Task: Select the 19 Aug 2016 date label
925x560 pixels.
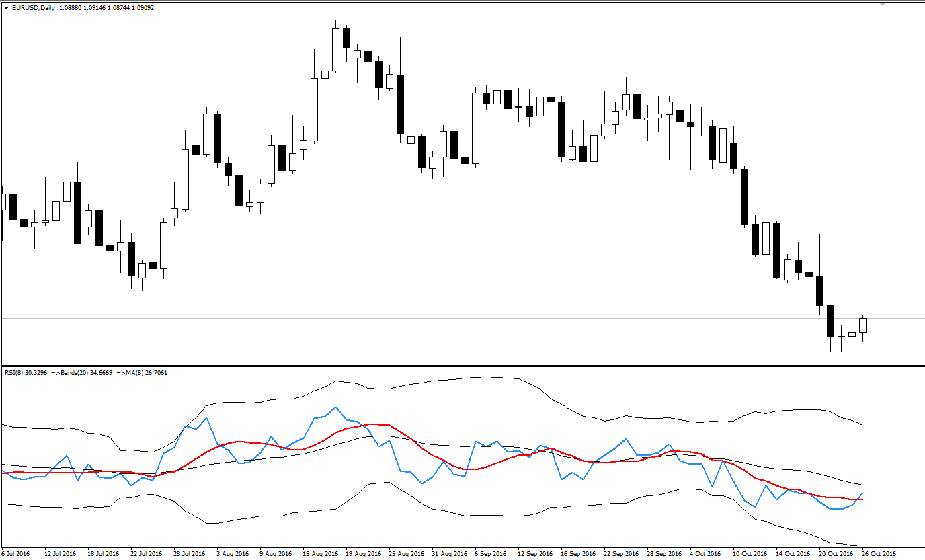Action: pyautogui.click(x=362, y=554)
